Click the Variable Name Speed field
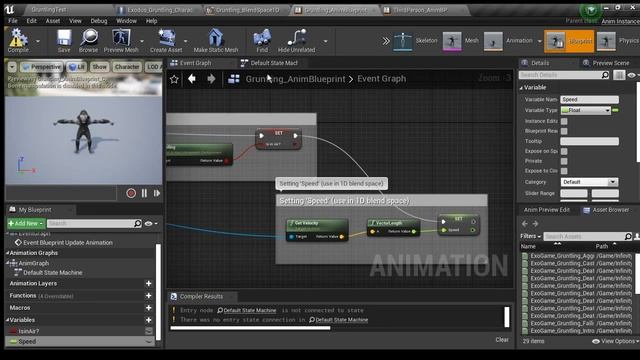 click(x=589, y=100)
